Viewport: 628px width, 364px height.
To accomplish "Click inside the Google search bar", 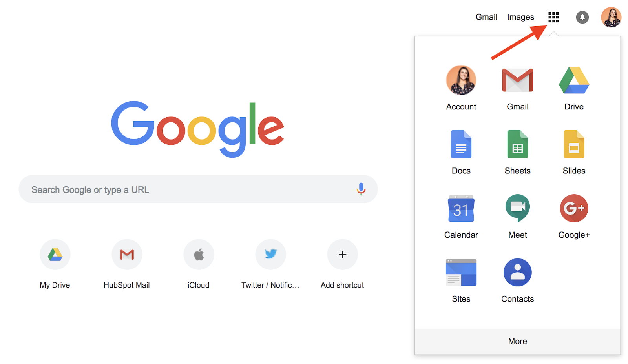I will pyautogui.click(x=177, y=189).
